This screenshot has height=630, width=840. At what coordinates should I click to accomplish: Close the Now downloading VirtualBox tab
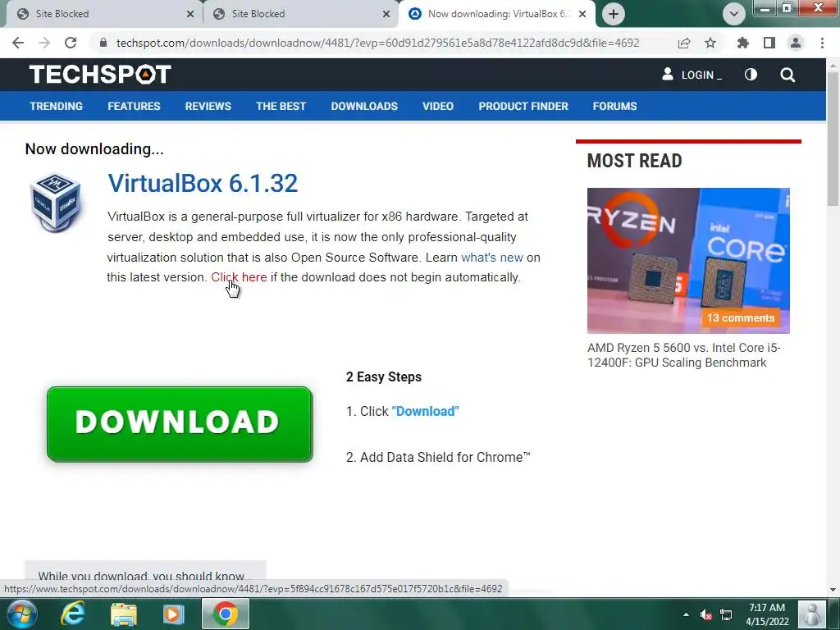582,14
